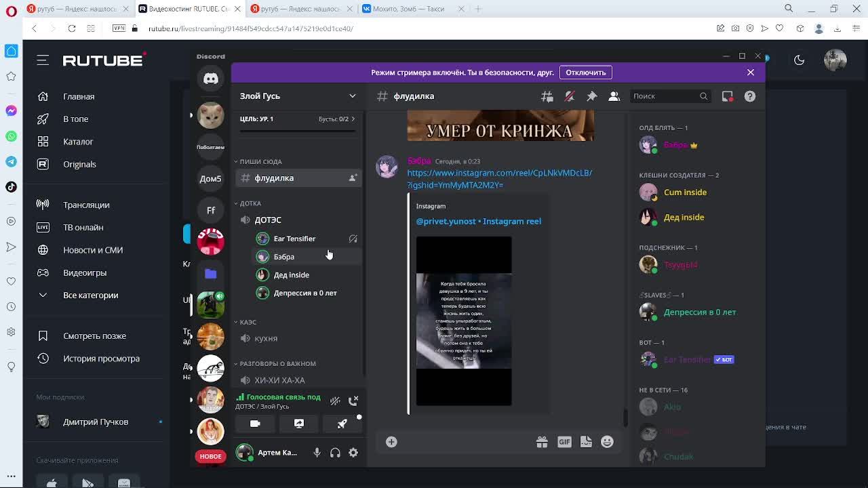Open the Discord inbox icon

727,96
